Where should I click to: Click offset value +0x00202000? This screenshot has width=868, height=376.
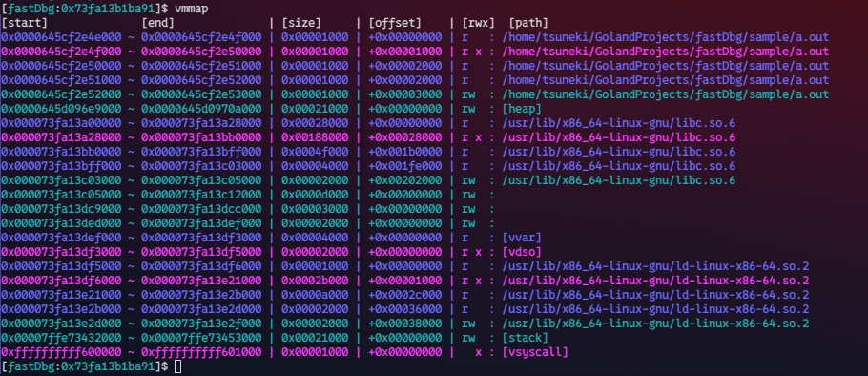pos(405,180)
